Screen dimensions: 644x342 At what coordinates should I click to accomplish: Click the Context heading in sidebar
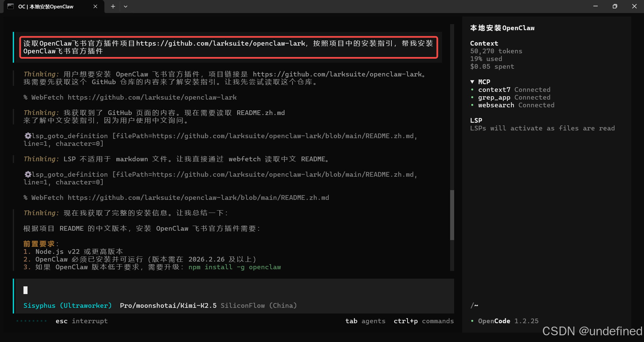(x=484, y=43)
